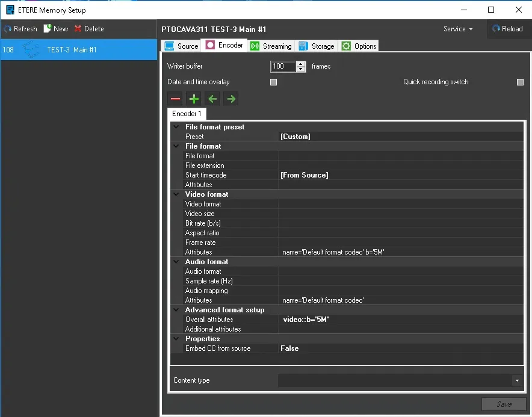Click the red minus remove encoder icon
Screen dimensions: 532x417
point(175,99)
